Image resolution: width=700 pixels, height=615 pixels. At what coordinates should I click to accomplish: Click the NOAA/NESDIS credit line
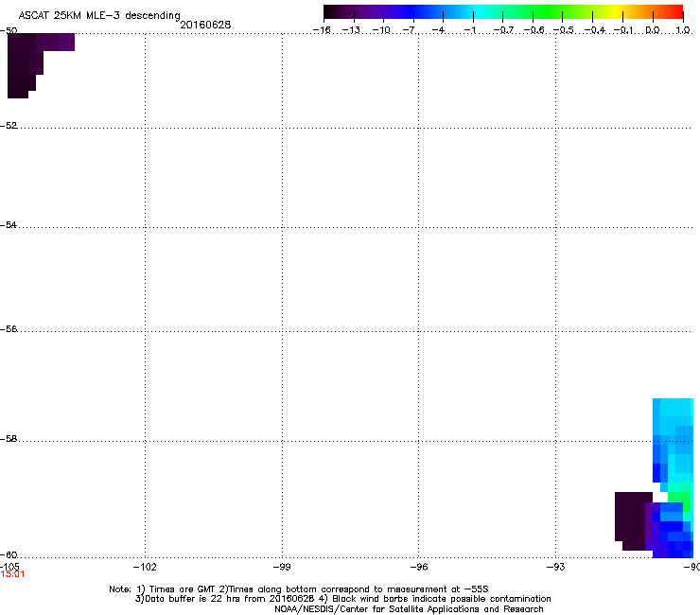(x=409, y=609)
